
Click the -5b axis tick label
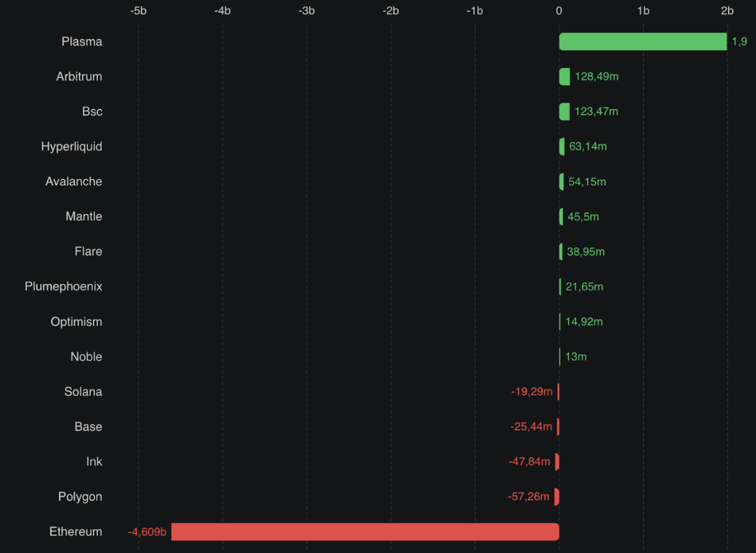click(138, 11)
